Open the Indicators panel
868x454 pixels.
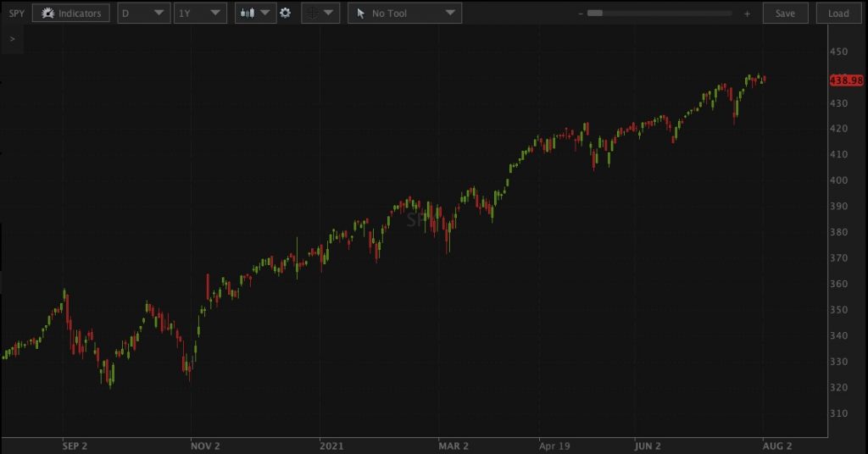71,14
